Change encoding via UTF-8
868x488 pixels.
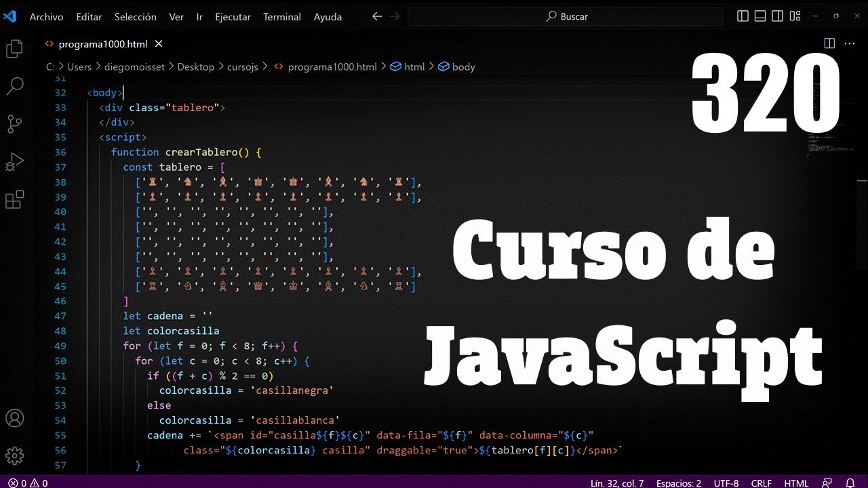(x=726, y=483)
